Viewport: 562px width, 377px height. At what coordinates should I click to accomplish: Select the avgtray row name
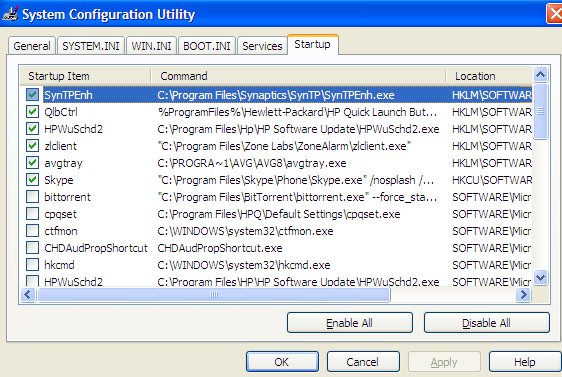click(x=63, y=163)
